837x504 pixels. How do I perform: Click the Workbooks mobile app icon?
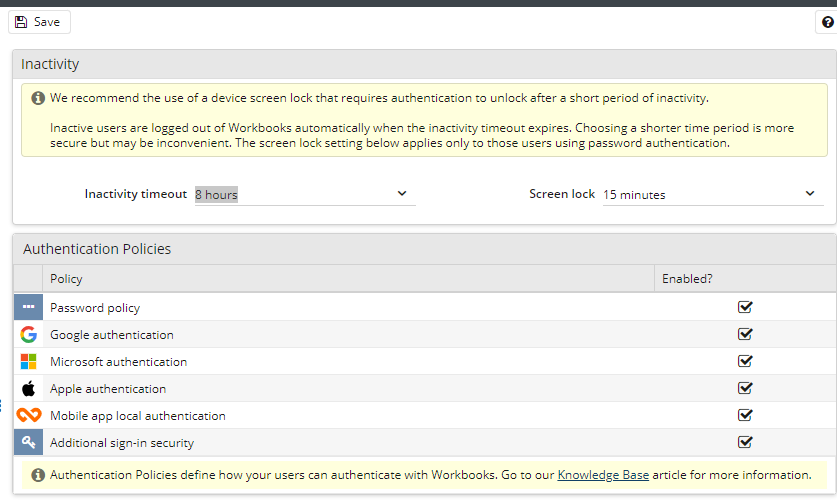(29, 415)
